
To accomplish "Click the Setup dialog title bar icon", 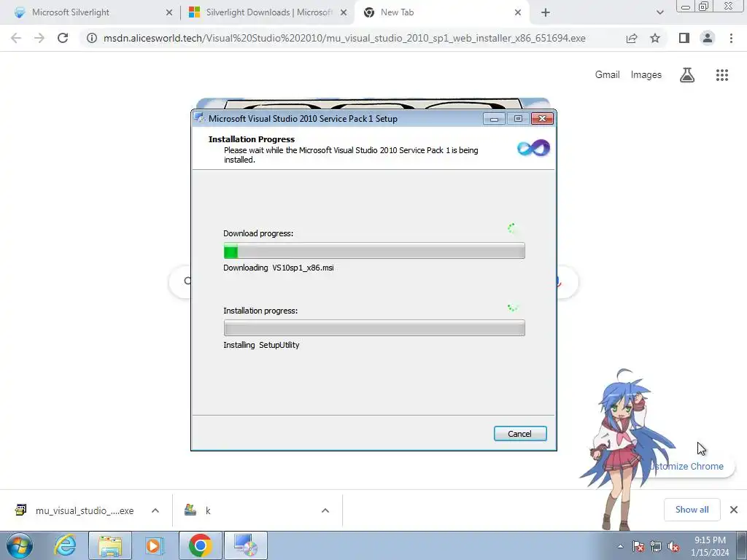I will pyautogui.click(x=200, y=118).
